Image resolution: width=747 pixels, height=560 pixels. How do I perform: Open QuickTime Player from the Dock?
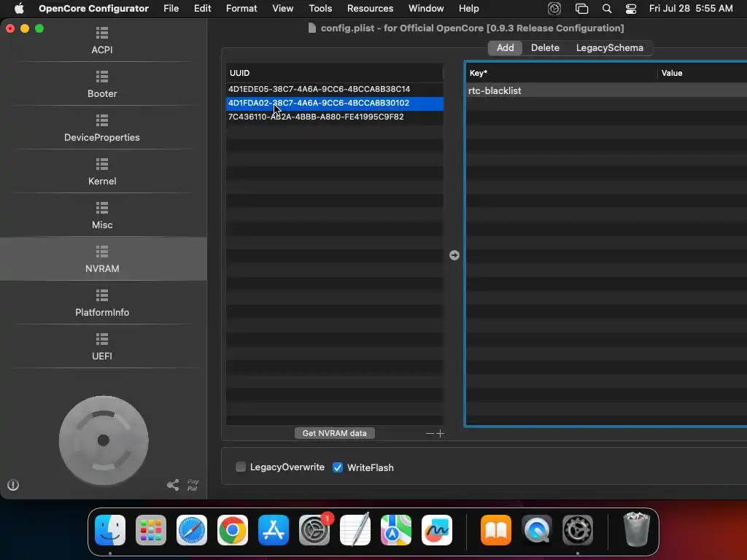coord(537,530)
